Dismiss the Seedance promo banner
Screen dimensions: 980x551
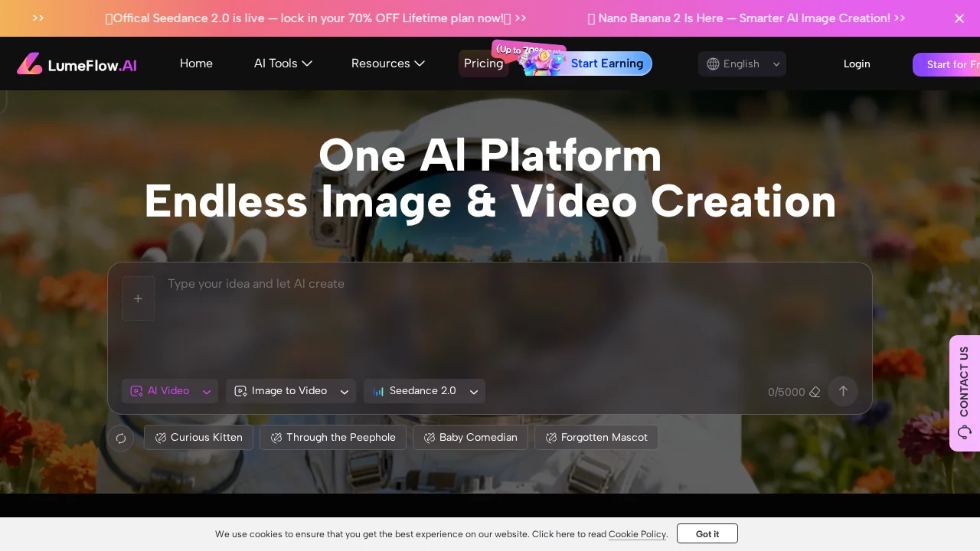[959, 18]
